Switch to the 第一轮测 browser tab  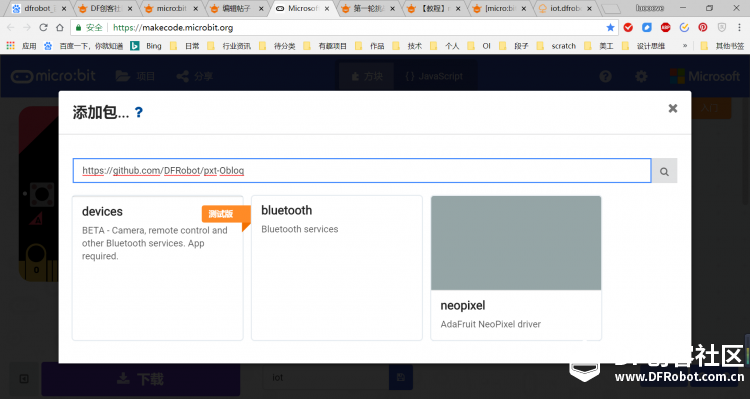[x=369, y=9]
